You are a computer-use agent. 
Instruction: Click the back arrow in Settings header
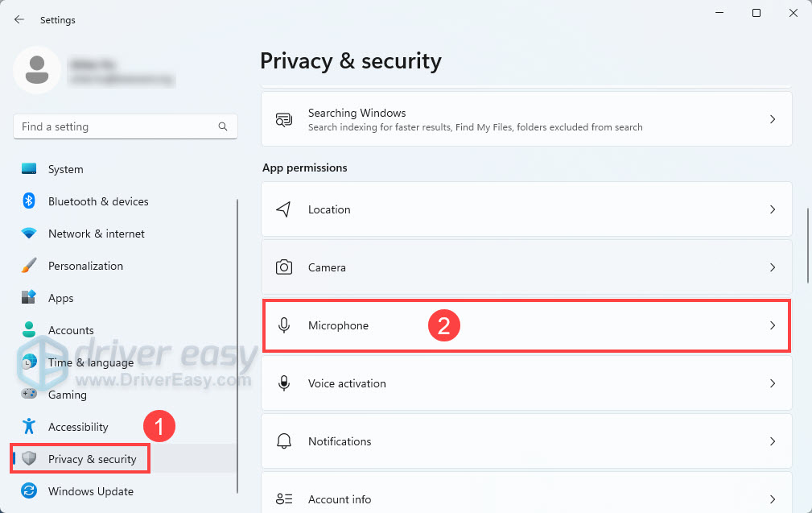tap(19, 20)
